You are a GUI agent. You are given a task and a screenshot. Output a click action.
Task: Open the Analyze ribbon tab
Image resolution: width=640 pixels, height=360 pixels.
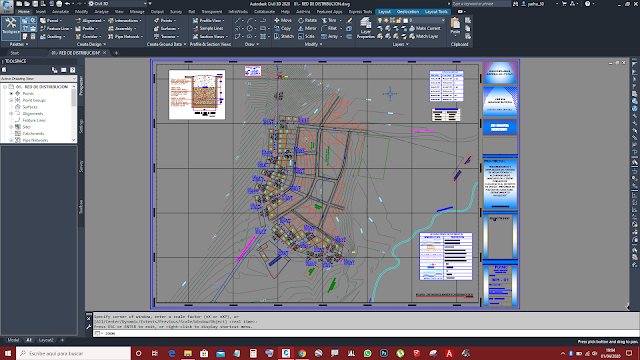[101, 11]
